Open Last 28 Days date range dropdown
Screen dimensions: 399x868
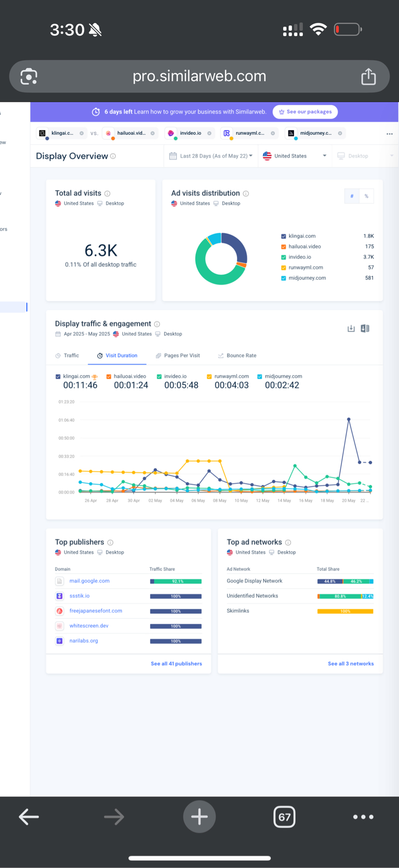(x=211, y=156)
